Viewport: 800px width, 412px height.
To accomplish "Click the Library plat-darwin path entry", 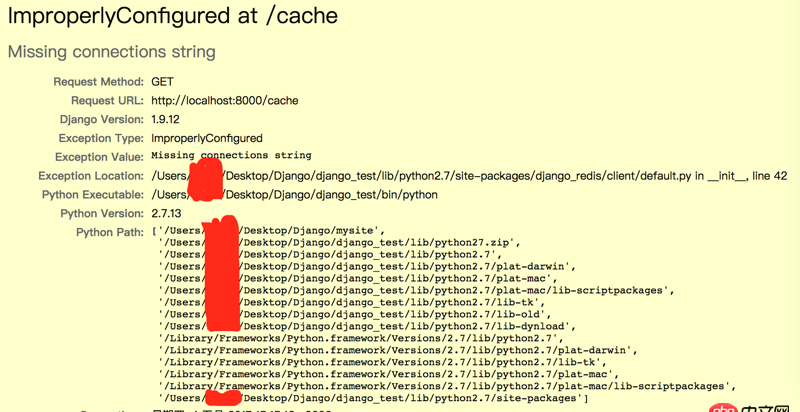I will 398,350.
